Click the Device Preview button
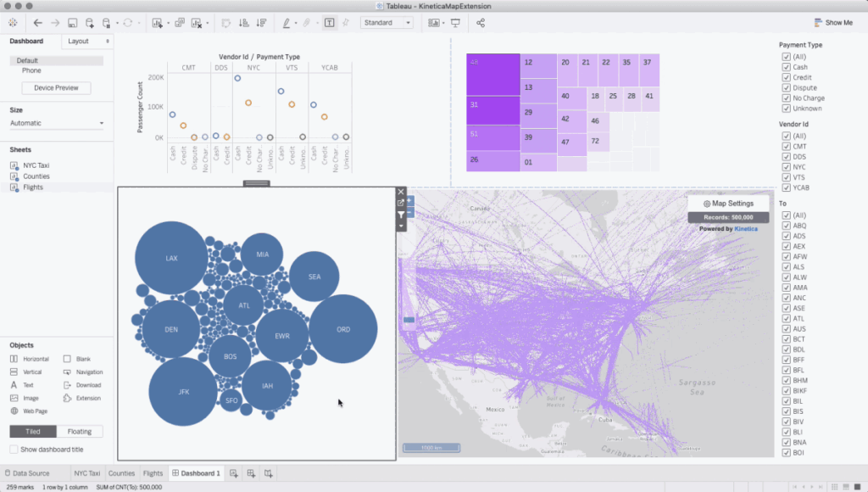 [56, 87]
